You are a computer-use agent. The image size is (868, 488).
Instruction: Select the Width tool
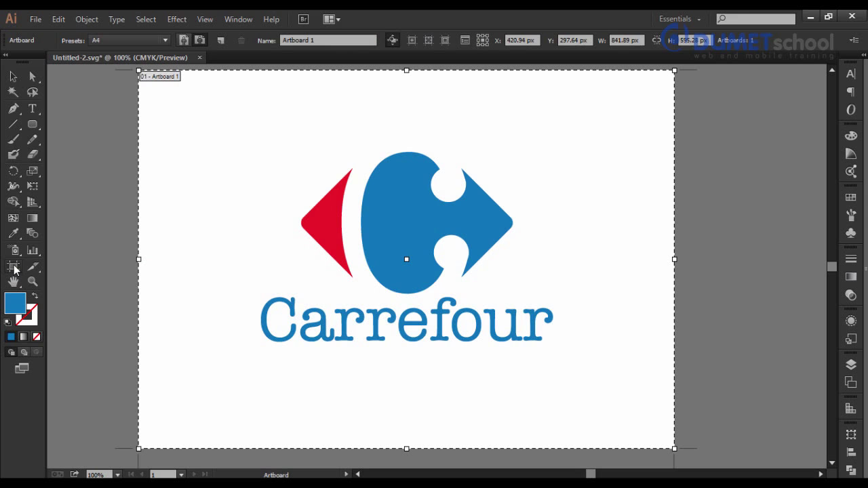click(x=13, y=186)
